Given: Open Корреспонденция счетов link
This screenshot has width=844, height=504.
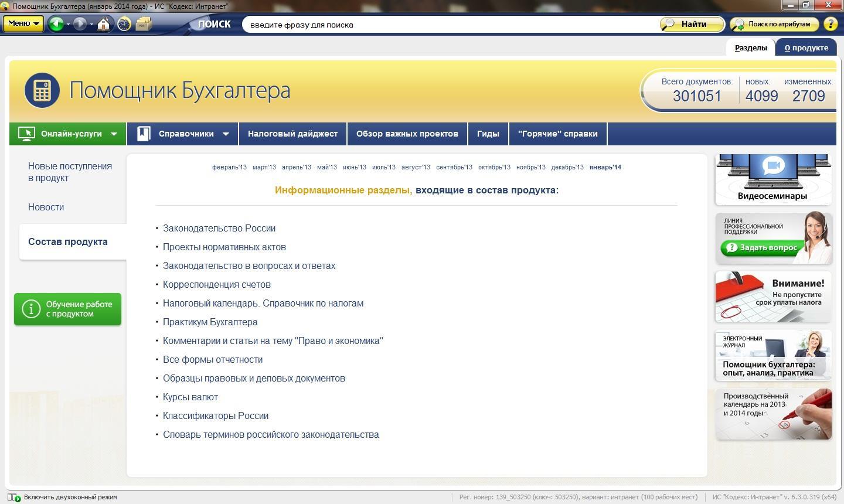Looking at the screenshot, I should (x=217, y=285).
